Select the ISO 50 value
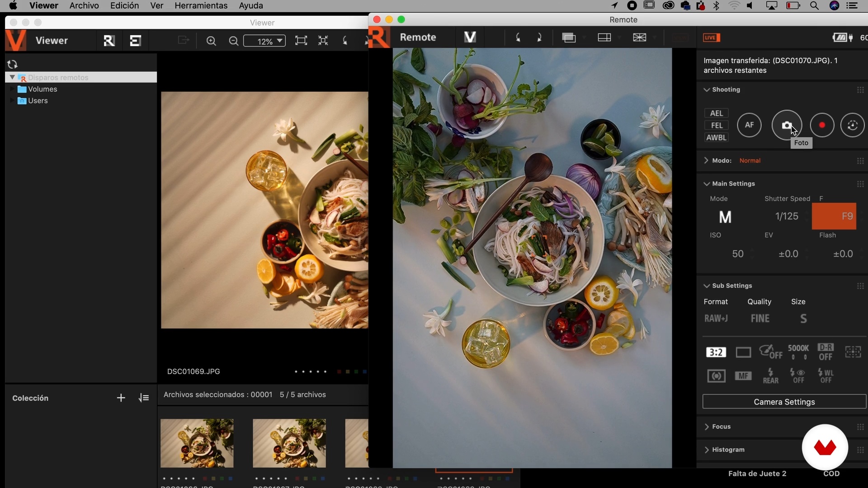 tap(738, 254)
